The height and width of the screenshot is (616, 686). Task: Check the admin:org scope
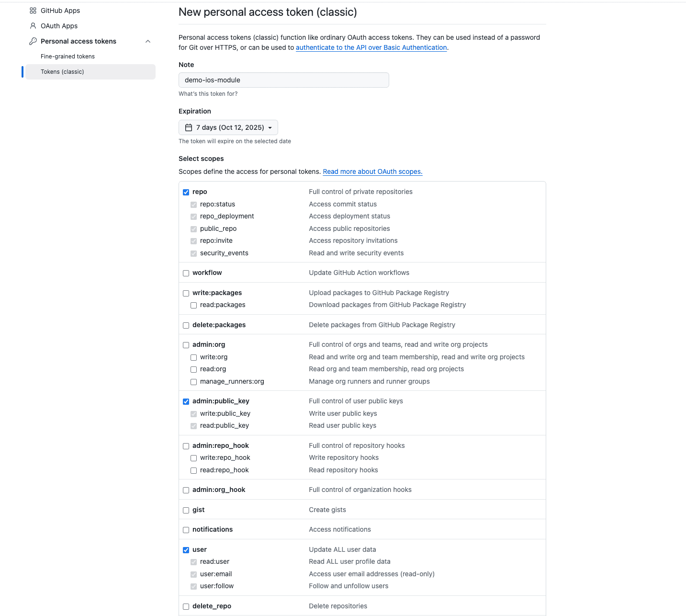pyautogui.click(x=186, y=345)
